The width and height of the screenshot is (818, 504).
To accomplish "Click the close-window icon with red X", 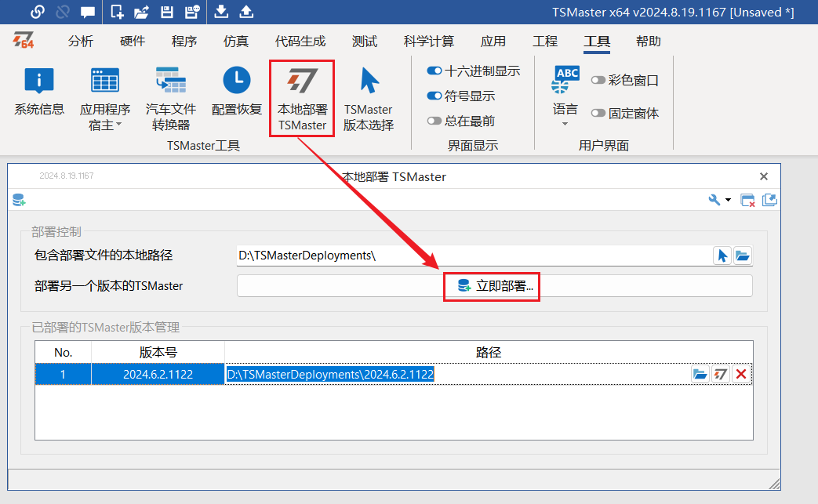I will 748,200.
